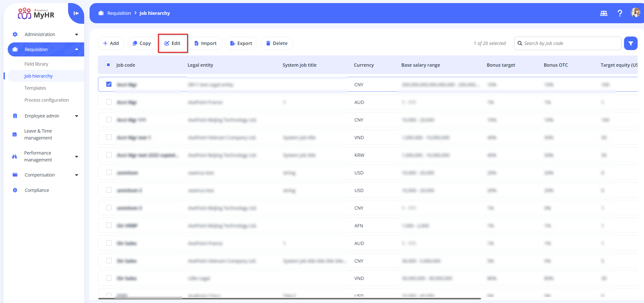Sort by Legal entity column header
The height and width of the screenshot is (303, 644).
click(x=200, y=65)
